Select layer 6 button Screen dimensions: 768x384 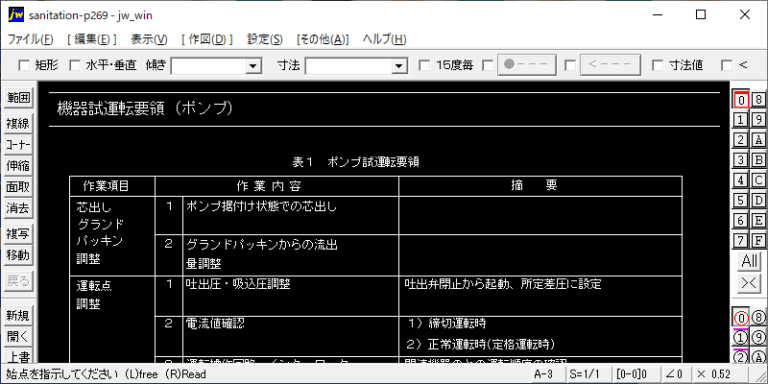(741, 220)
